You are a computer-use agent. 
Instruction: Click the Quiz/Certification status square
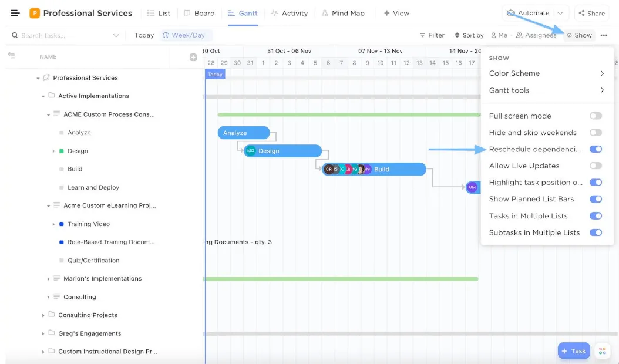tap(61, 261)
